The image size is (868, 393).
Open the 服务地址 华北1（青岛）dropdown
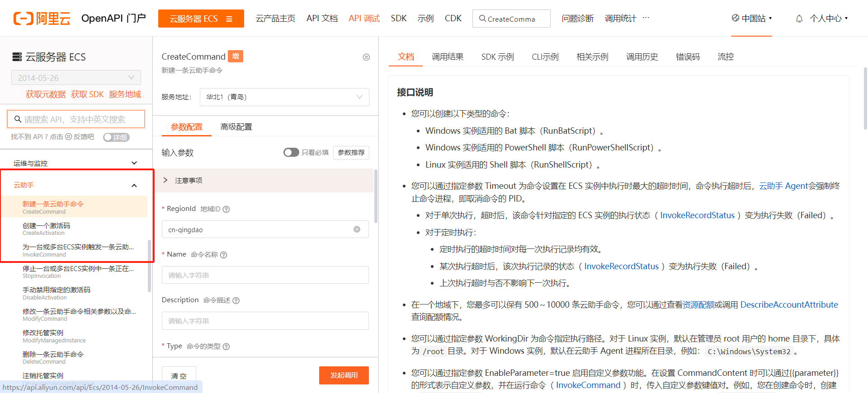tap(284, 97)
